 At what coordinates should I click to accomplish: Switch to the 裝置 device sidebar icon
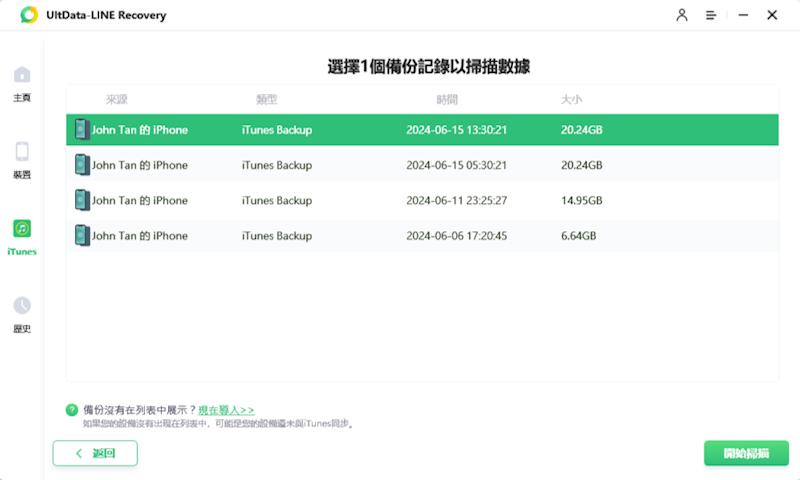(x=22, y=152)
